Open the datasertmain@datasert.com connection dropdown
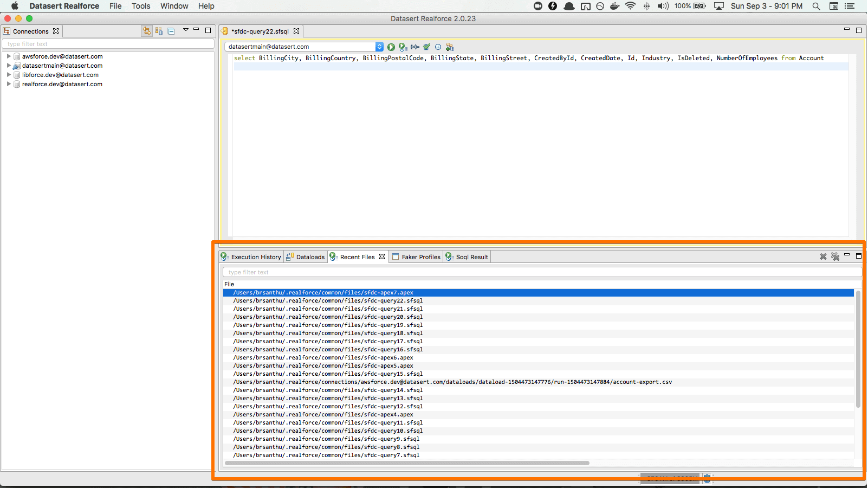 [x=379, y=47]
